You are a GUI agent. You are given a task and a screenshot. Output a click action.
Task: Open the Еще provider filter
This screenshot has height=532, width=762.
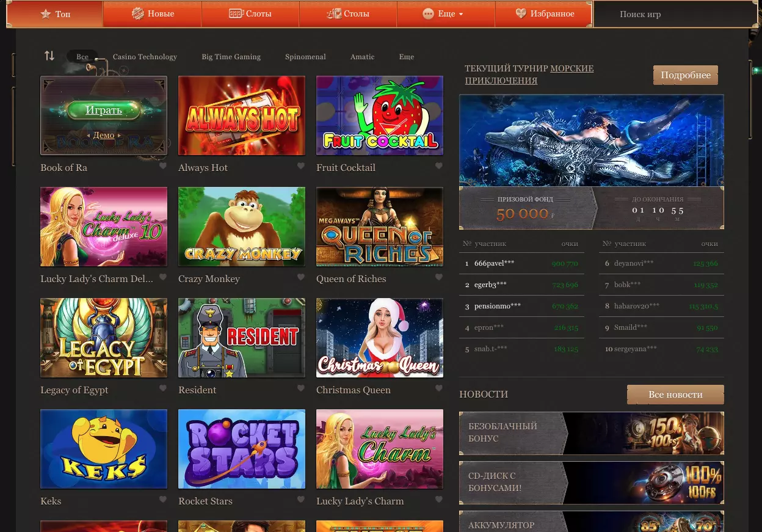[406, 57]
